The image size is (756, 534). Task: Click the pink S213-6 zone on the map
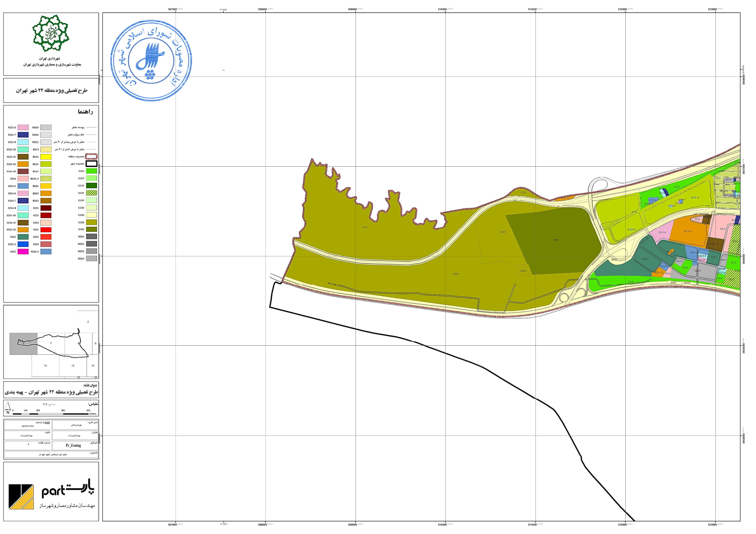[x=662, y=232]
